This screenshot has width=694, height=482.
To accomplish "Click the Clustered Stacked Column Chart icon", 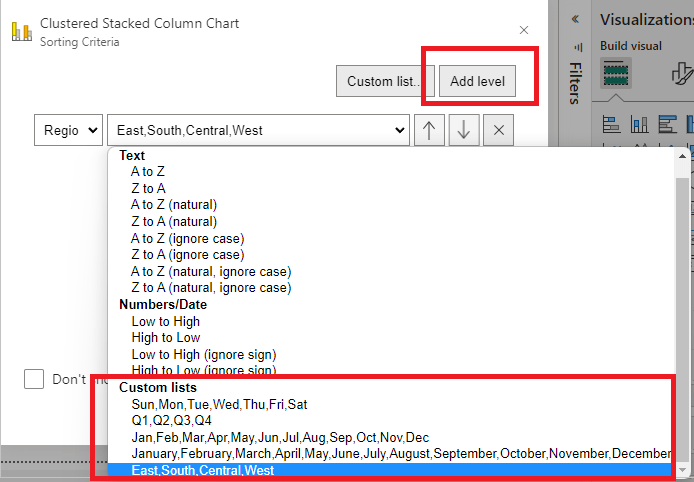I will click(x=22, y=32).
